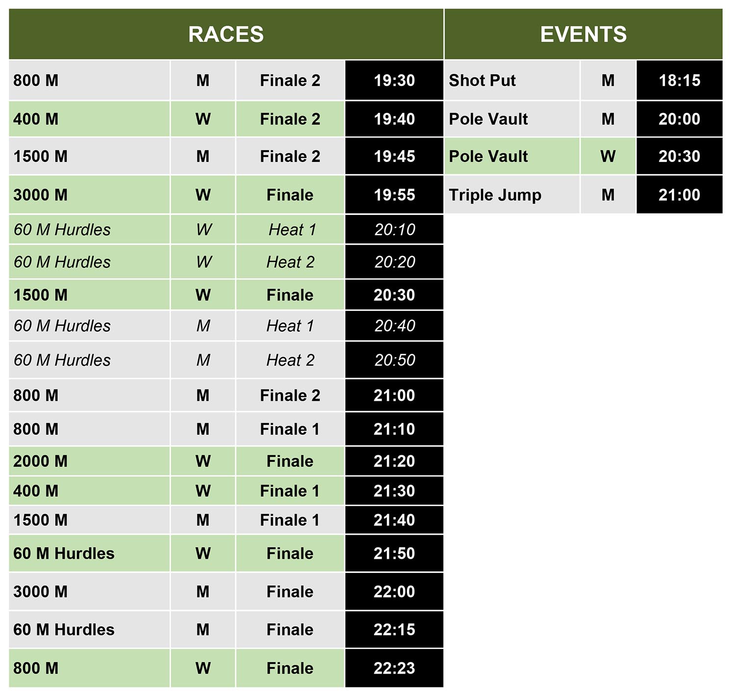The height and width of the screenshot is (700, 735).
Task: Click the RACES table header
Action: point(226,34)
